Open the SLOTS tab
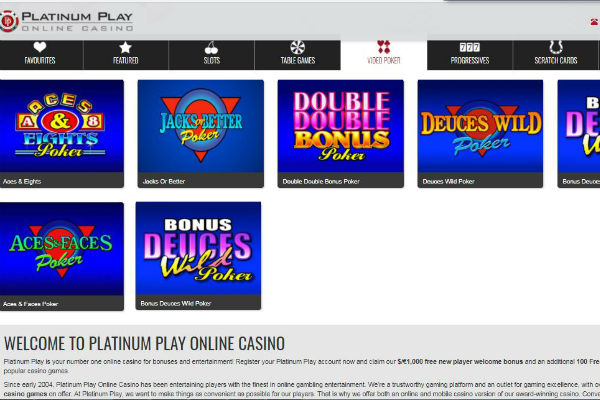This screenshot has width=600, height=400. tap(211, 55)
